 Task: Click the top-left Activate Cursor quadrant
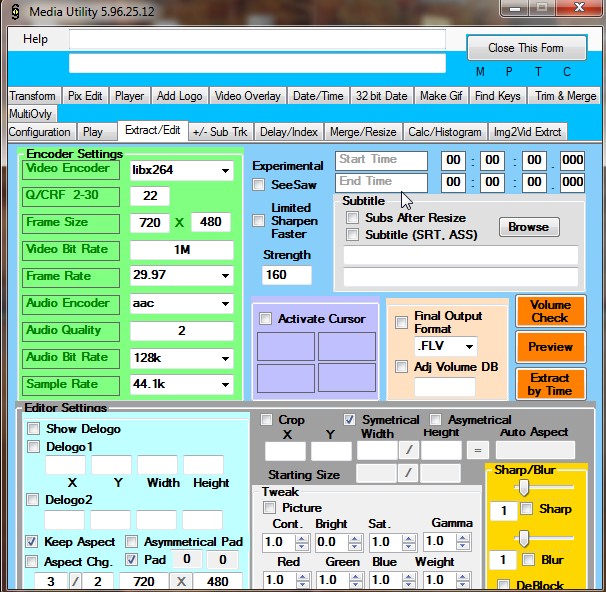[x=286, y=346]
